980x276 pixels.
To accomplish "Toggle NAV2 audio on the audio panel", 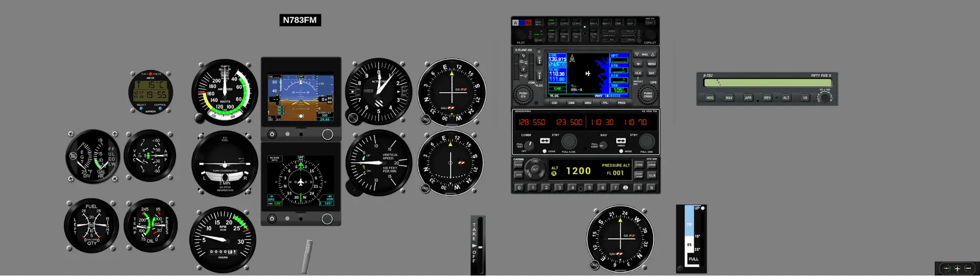I will (606, 23).
